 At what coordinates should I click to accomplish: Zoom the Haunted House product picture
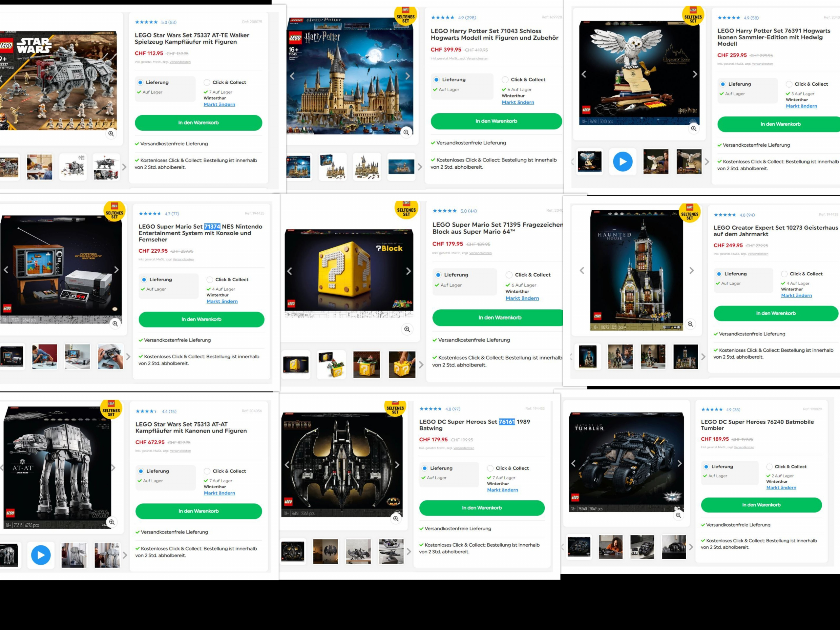pyautogui.click(x=690, y=324)
